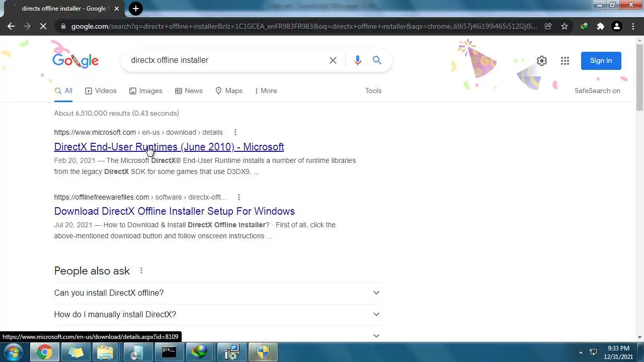Open the Google apps grid
Screen dimensions: 644x362
click(x=565, y=61)
